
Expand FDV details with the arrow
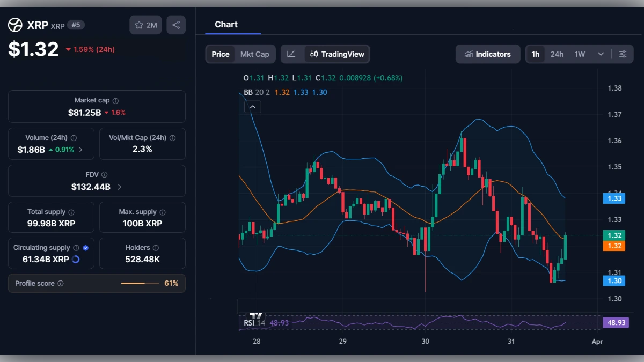pyautogui.click(x=119, y=187)
